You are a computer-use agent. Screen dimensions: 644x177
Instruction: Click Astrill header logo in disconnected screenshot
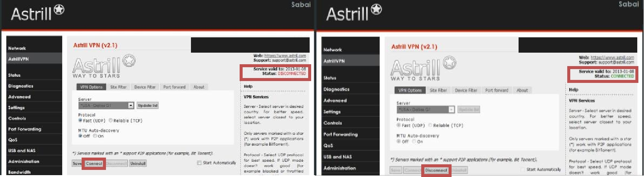click(37, 13)
